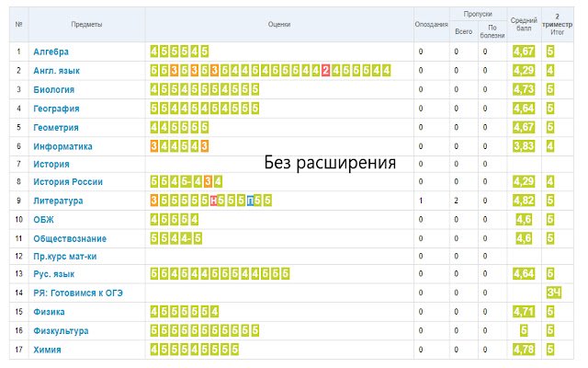Click the Оценки column header

coord(279,25)
